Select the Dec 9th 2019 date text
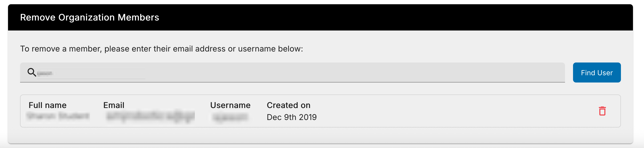644x148 pixels. (292, 117)
